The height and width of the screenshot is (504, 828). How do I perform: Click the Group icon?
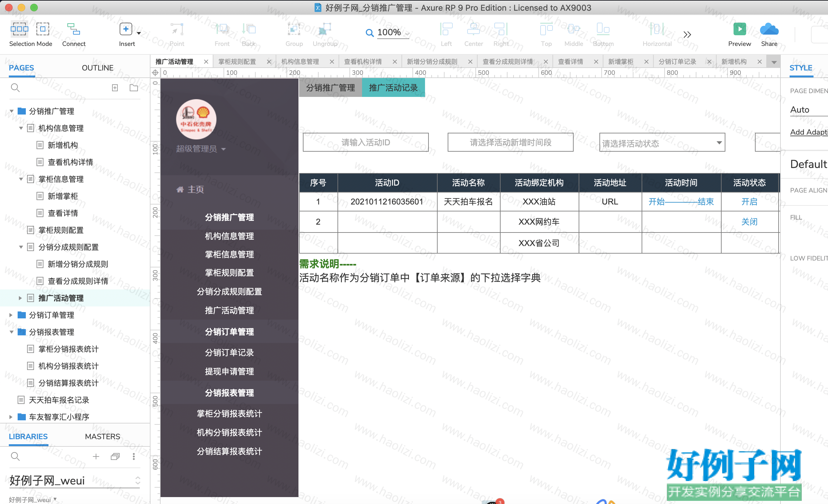coord(294,29)
